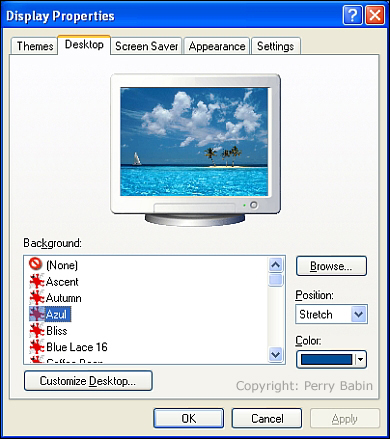Click the monitor wallpaper preview image
Viewport: 390px width, 439px height.
194,142
